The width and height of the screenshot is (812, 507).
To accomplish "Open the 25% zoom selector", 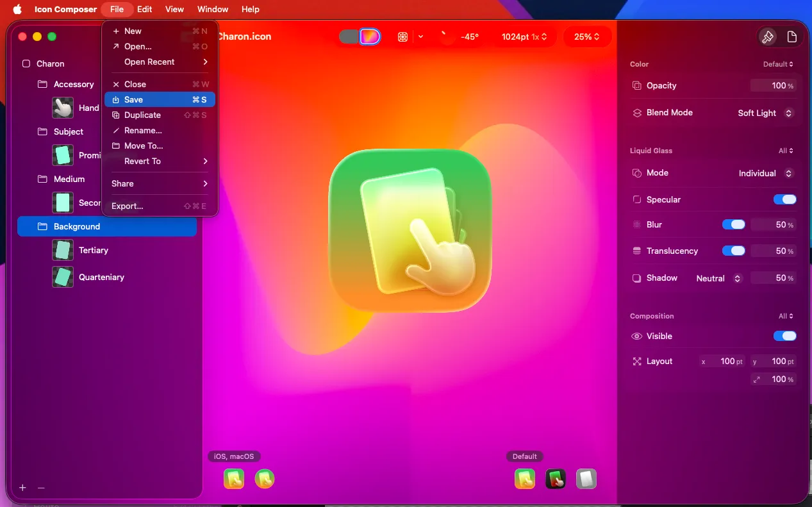I will (587, 37).
